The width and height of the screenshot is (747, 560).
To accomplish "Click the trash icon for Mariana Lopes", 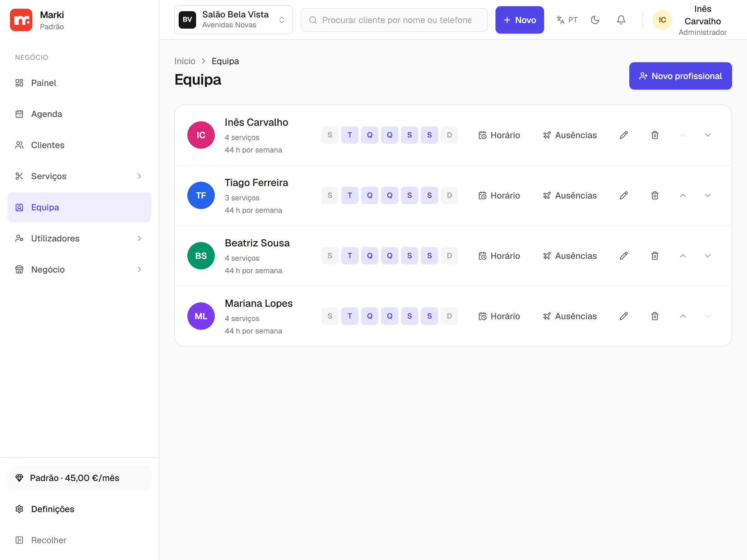I will coord(655,316).
